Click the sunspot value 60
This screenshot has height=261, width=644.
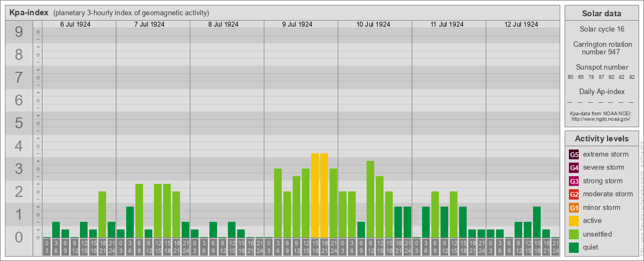[571, 77]
